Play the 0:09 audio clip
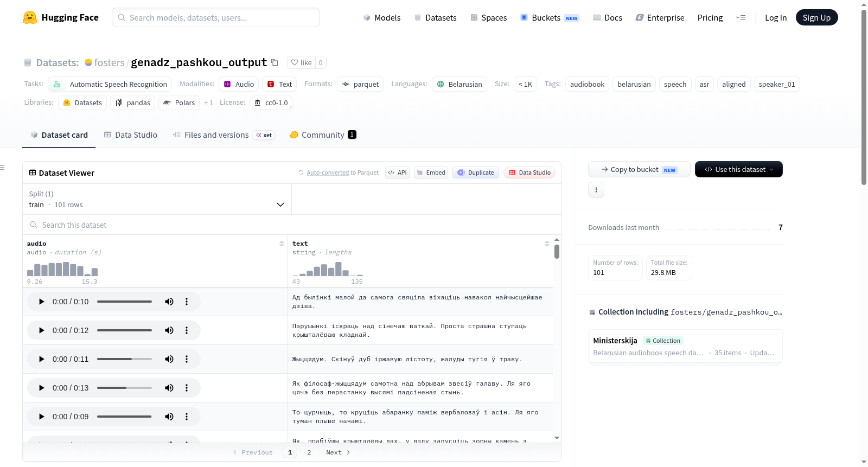Image resolution: width=868 pixels, height=467 pixels. (x=41, y=417)
